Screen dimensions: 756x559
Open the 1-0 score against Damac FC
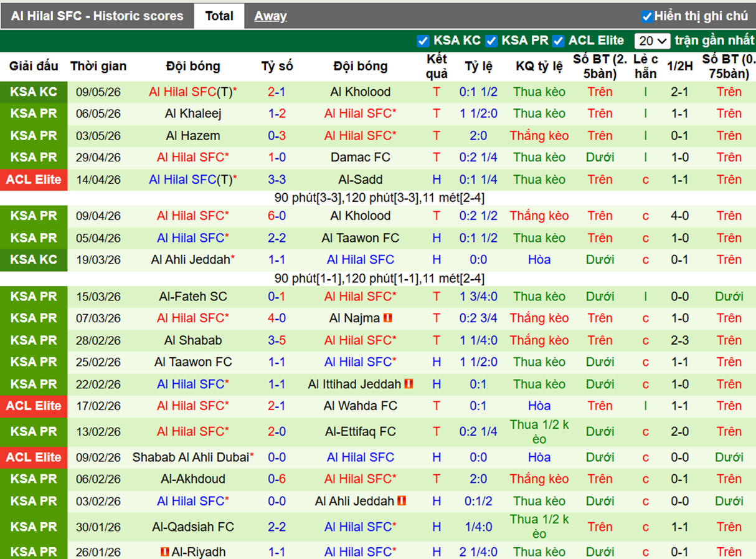click(x=276, y=157)
